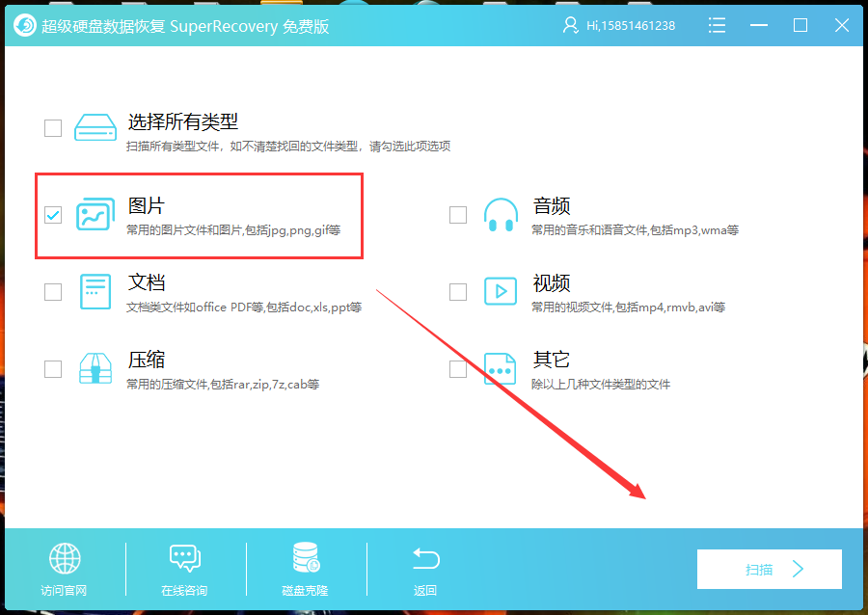
Task: Click the description mentioning mp3,wma
Action: pos(636,230)
